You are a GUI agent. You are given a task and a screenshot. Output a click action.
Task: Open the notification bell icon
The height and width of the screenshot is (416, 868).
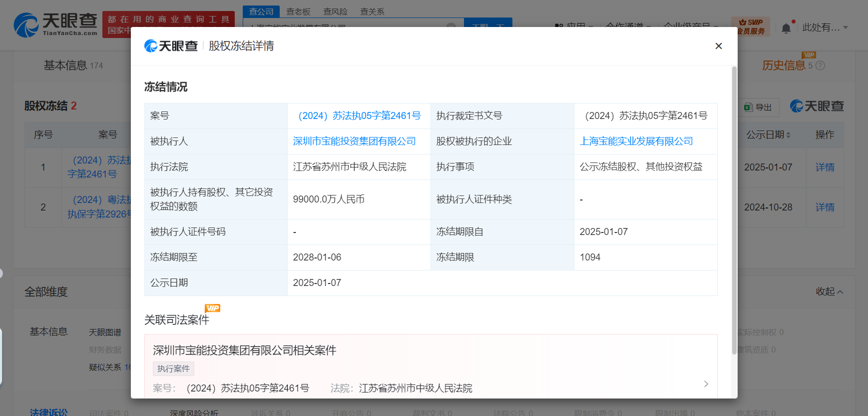[786, 28]
